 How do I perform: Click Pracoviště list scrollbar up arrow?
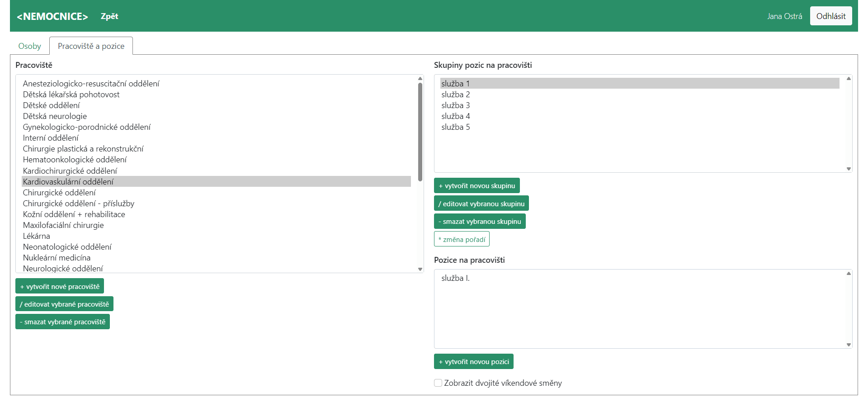(x=420, y=79)
